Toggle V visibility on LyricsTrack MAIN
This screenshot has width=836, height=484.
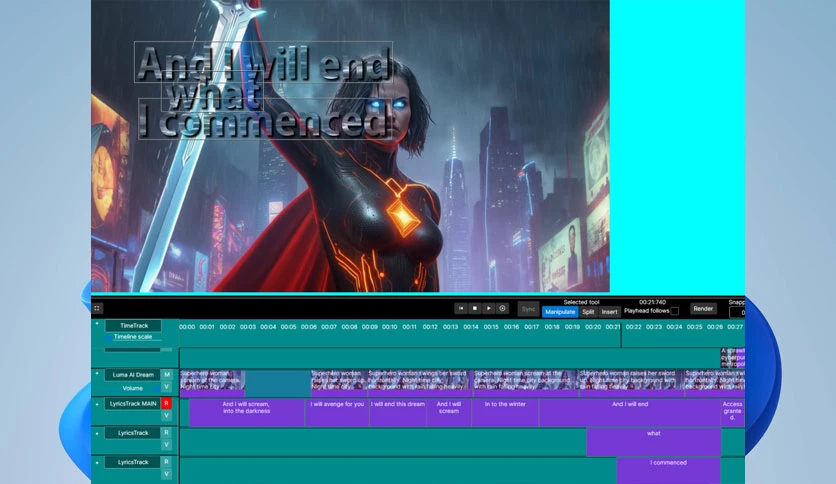click(x=167, y=416)
